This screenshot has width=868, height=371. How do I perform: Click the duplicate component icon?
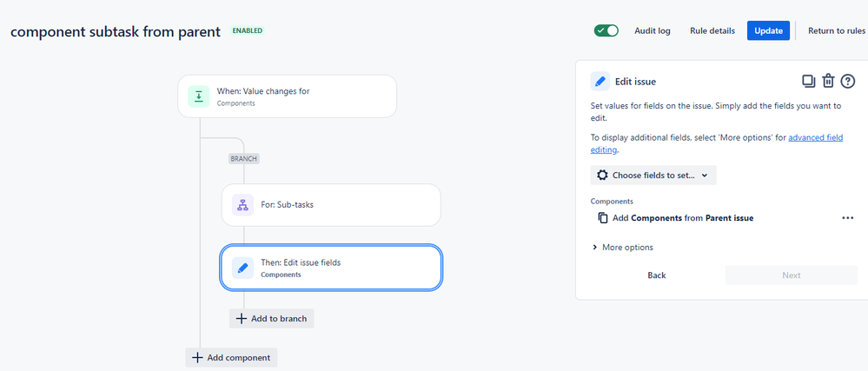click(x=809, y=82)
